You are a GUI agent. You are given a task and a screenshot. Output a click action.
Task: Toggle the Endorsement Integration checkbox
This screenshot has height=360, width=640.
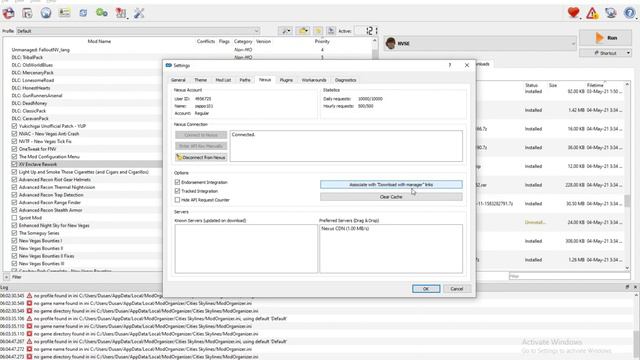(x=177, y=182)
